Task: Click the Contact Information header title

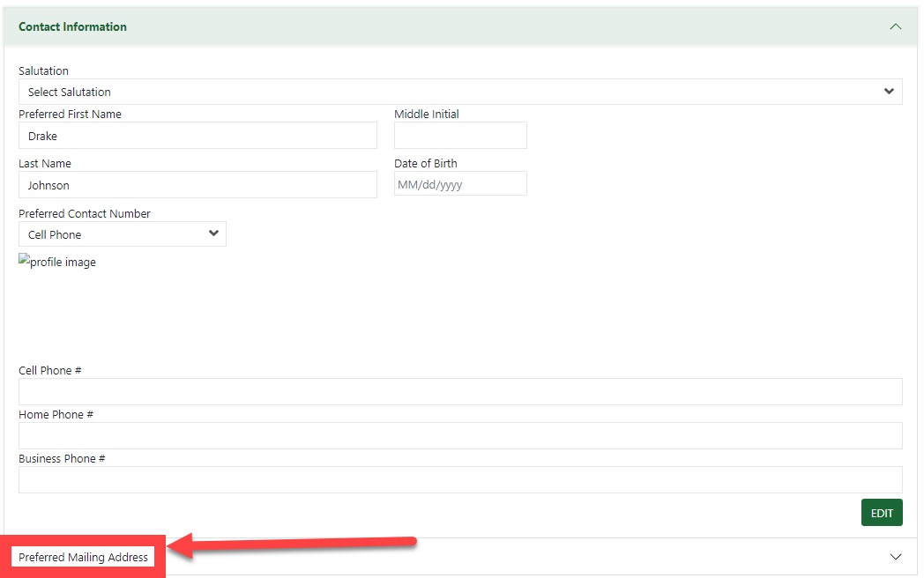Action: (x=72, y=26)
